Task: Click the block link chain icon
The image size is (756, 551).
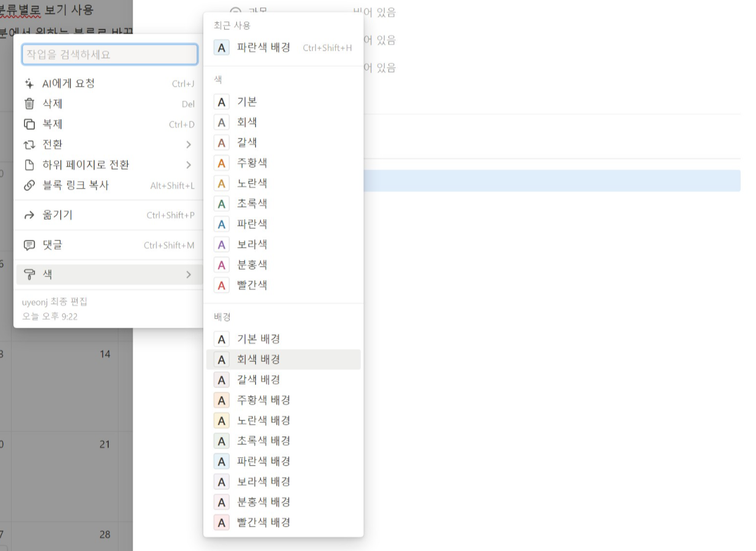Action: 29,185
